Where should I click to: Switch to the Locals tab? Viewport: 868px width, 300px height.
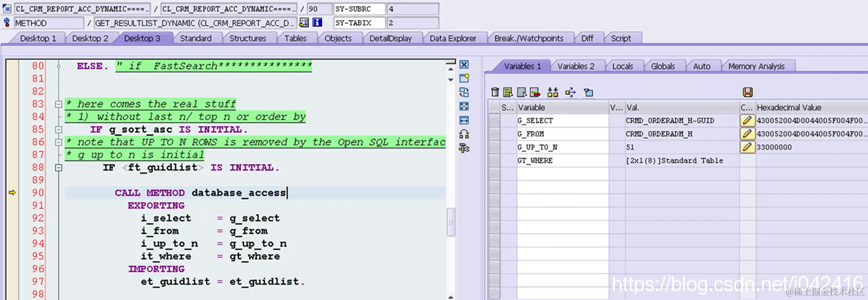pos(622,66)
